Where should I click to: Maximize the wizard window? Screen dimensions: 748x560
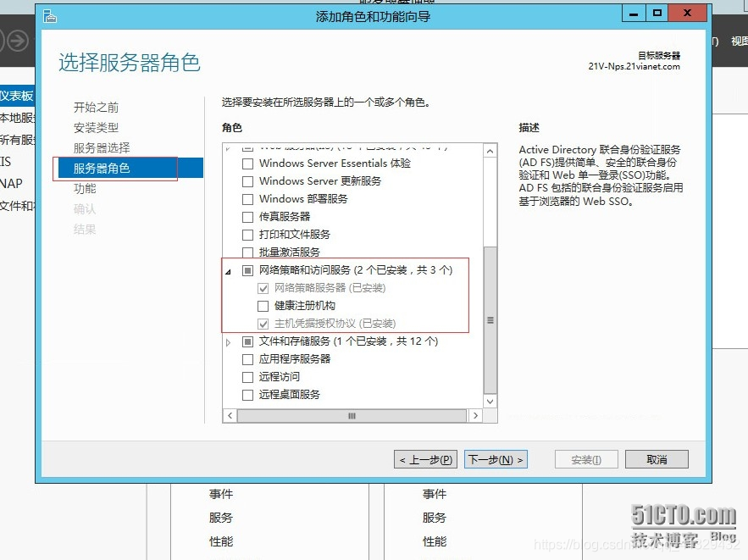(x=657, y=14)
